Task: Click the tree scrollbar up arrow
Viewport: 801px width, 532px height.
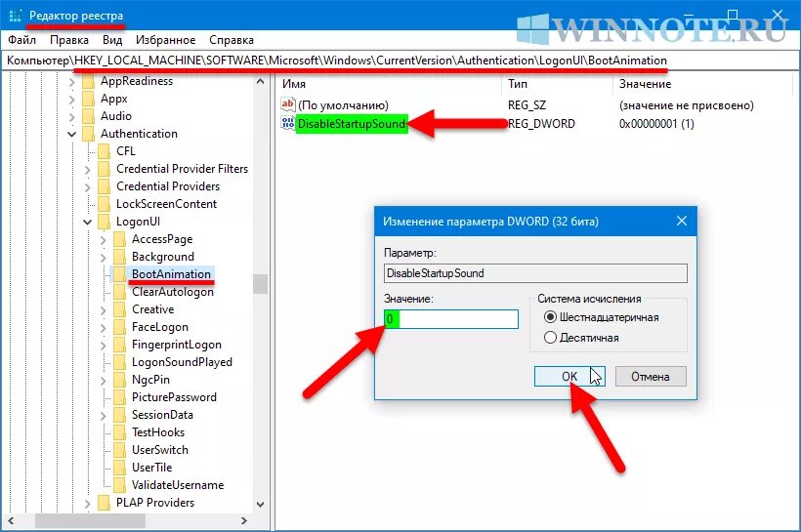Action: click(261, 82)
